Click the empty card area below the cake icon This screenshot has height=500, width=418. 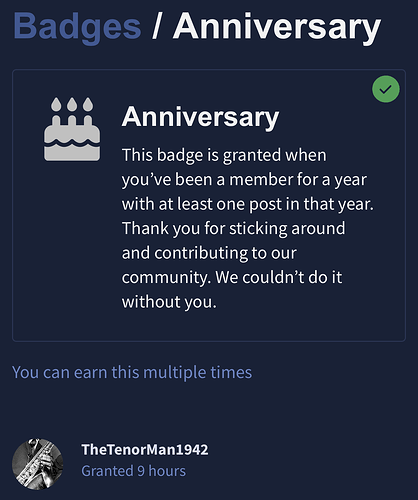(x=67, y=250)
